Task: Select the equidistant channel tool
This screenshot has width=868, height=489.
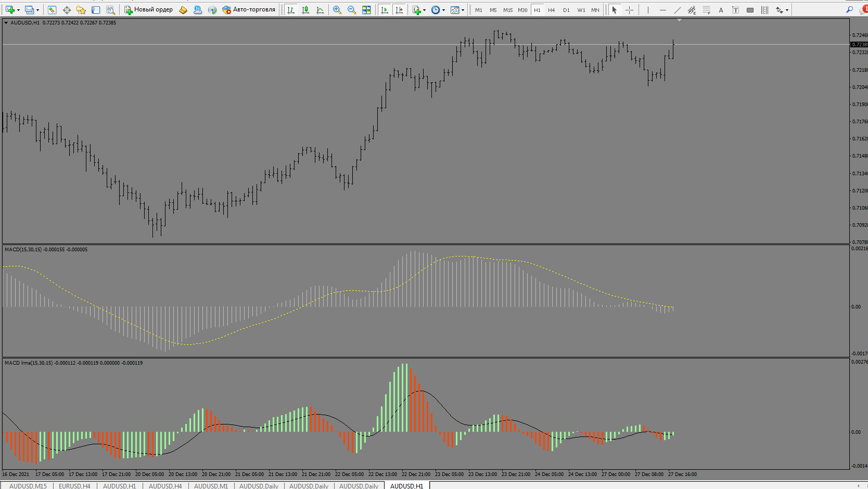Action: (x=692, y=10)
